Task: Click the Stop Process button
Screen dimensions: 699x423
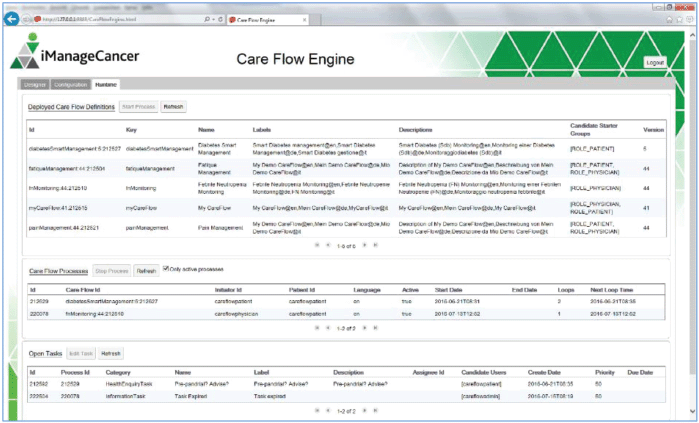Action: pyautogui.click(x=111, y=271)
